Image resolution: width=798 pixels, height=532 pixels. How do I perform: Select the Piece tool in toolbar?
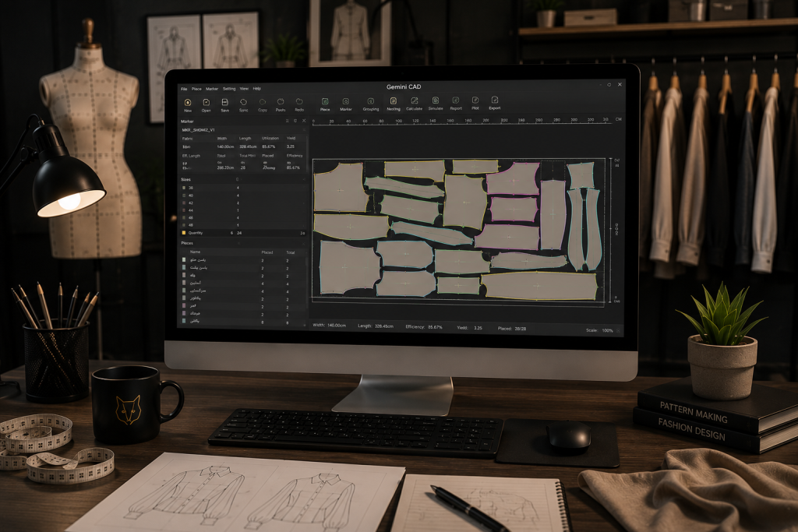(325, 102)
